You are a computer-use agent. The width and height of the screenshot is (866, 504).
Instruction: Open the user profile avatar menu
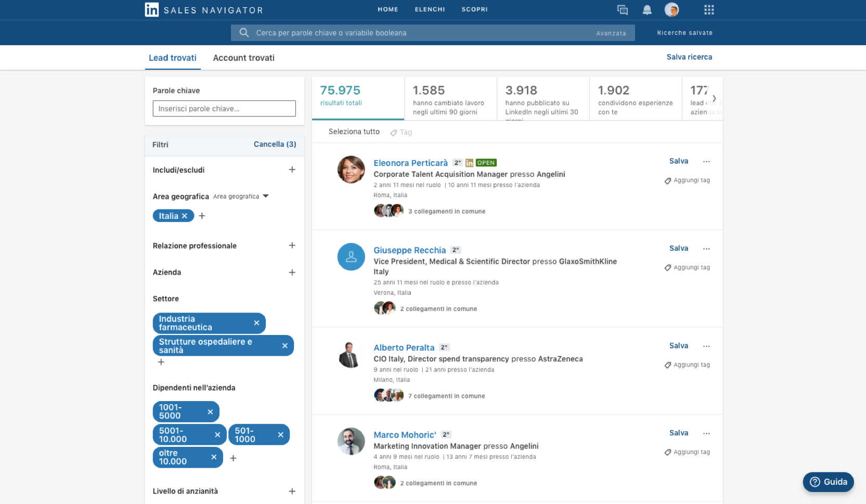671,9
